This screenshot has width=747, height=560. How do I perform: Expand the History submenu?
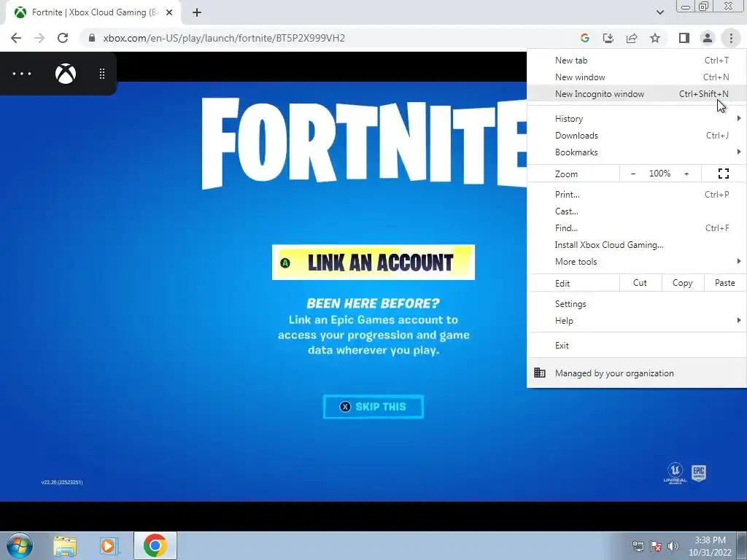pos(636,119)
